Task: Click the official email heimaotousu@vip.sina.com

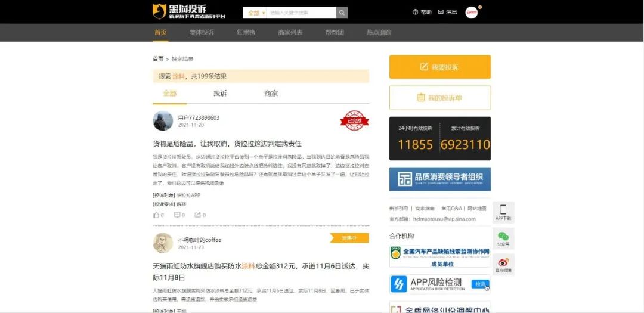Action: 444,219
